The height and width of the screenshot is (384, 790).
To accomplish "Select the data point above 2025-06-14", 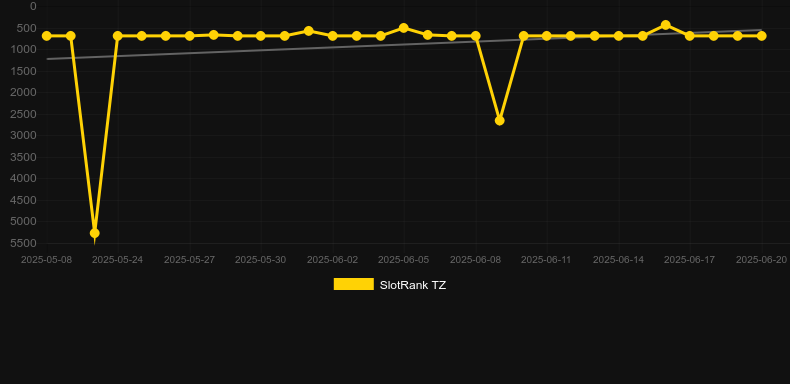I will coord(618,36).
